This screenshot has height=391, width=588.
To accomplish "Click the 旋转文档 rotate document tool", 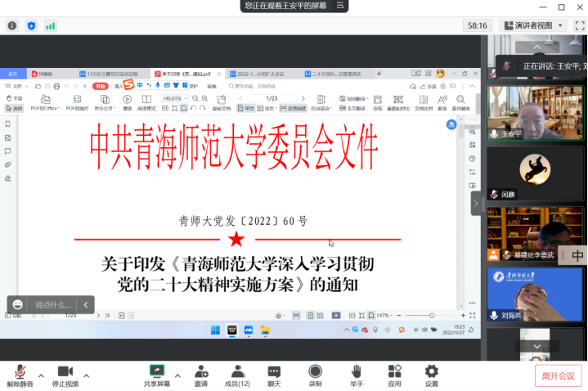I will (222, 103).
